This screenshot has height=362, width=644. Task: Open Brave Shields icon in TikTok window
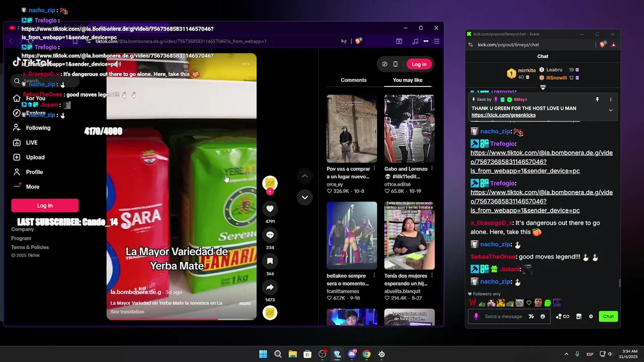coord(358,41)
